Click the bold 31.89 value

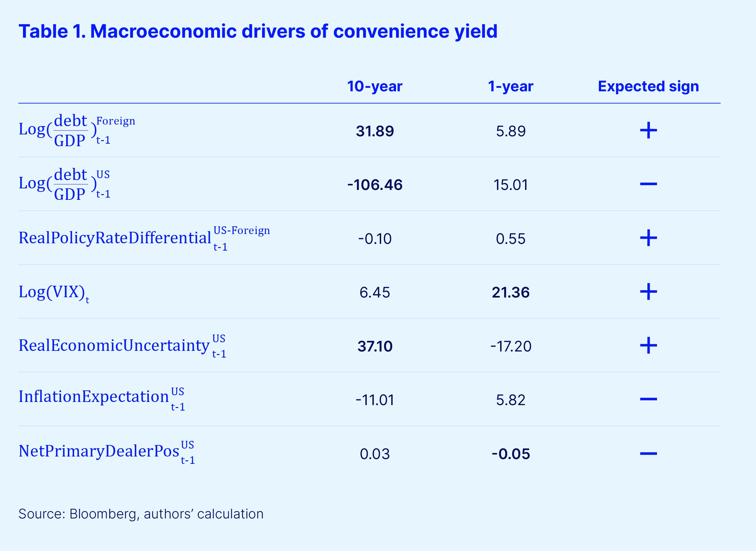point(375,131)
